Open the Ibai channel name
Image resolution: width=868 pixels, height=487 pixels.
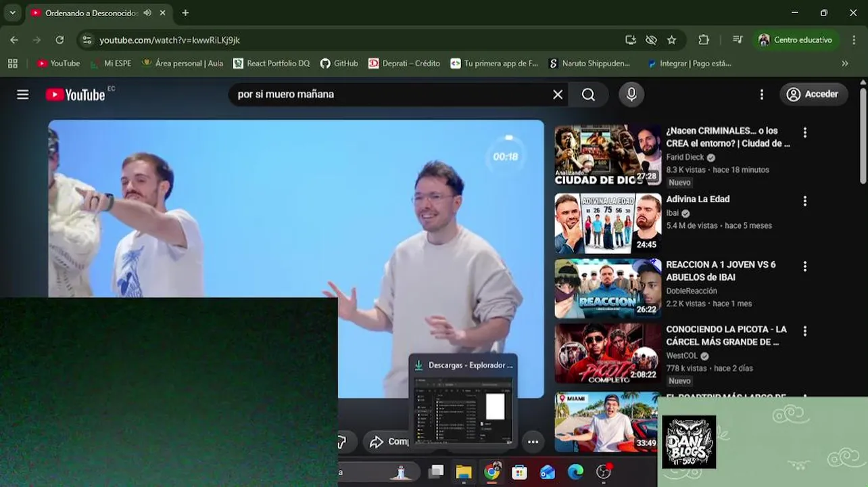coord(672,213)
